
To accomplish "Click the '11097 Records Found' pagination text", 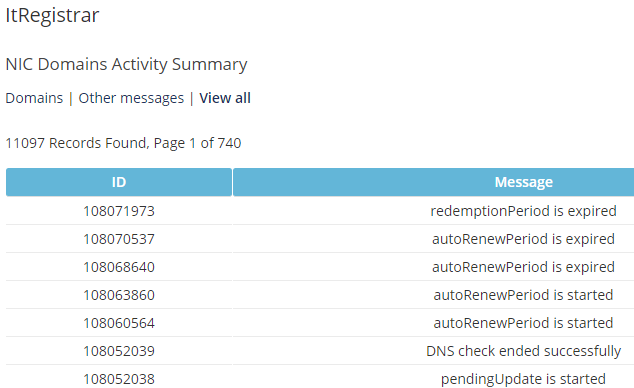I will pyautogui.click(x=123, y=143).
